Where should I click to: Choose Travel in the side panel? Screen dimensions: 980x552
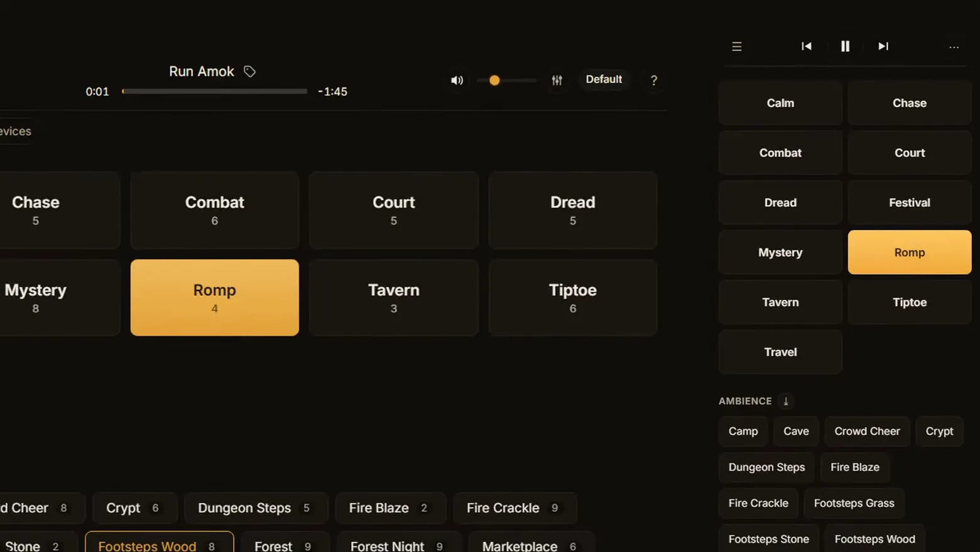coord(780,352)
